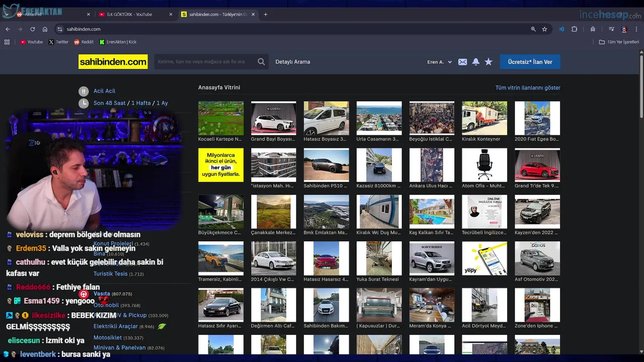Open the Milyonlarca ikinci el ürün yellow banner
The width and height of the screenshot is (644, 362).
221,165
